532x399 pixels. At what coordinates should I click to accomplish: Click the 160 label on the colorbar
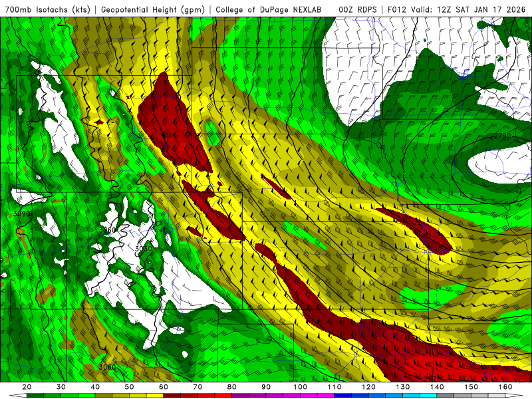505,387
